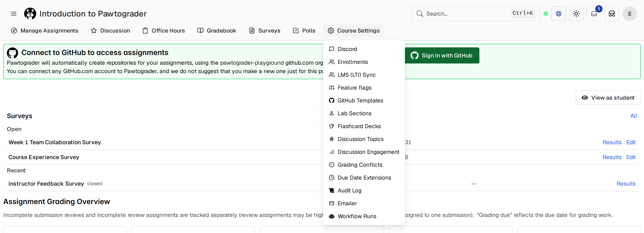
Task: Open Surveys navigation tab
Action: click(265, 31)
